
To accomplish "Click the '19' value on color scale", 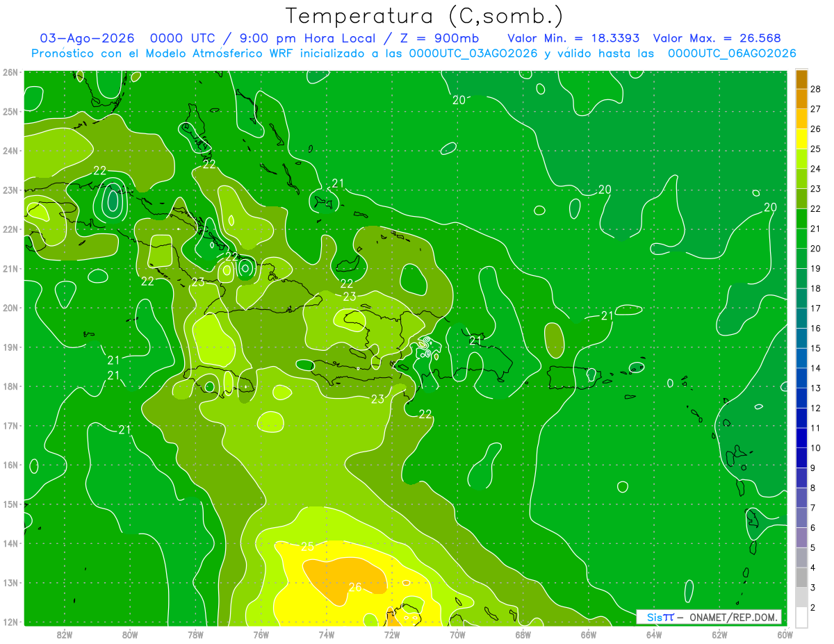I will [x=815, y=268].
